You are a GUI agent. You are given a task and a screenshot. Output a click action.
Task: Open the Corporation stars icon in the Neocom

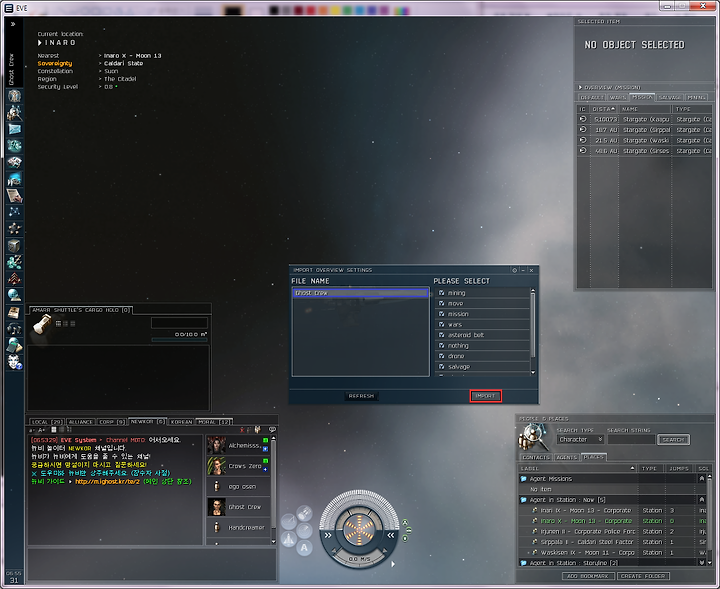[15, 229]
